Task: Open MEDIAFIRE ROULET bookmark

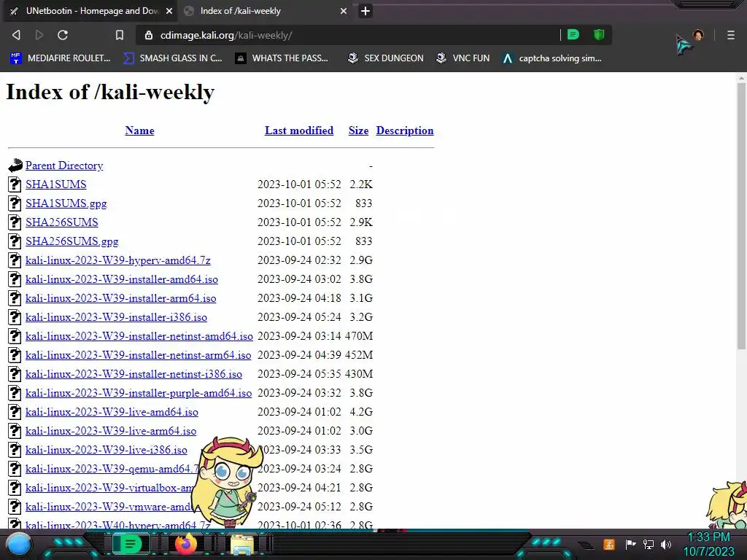Action: coord(61,58)
